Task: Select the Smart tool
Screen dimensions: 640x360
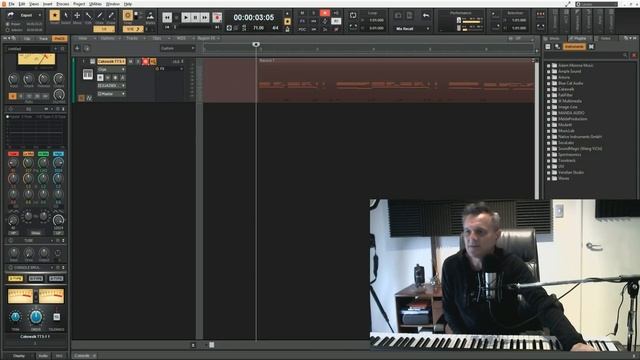Action: (x=54, y=16)
